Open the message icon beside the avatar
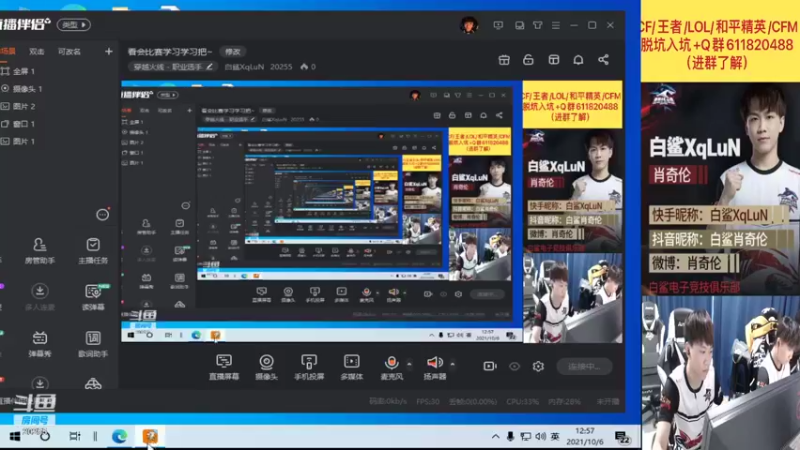The height and width of the screenshot is (450, 800). pyautogui.click(x=498, y=25)
